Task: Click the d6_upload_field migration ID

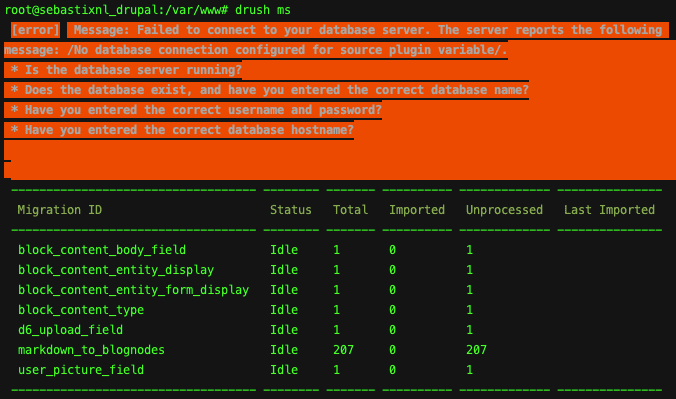Action: coord(70,330)
